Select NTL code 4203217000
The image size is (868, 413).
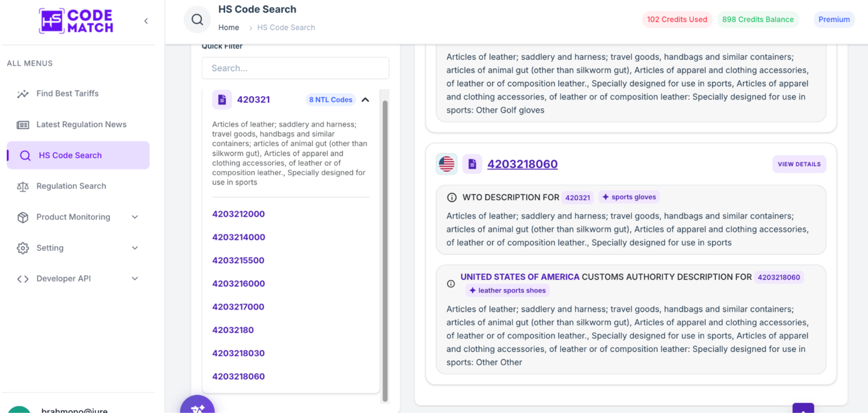tap(238, 307)
